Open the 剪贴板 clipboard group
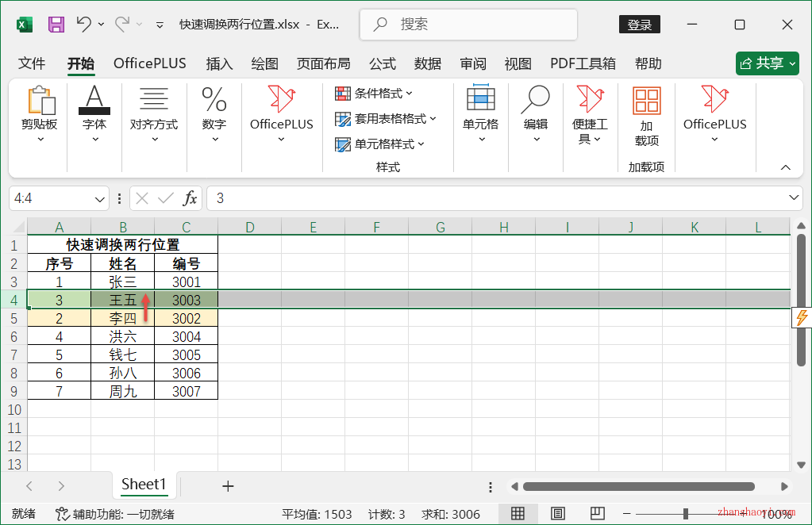Image resolution: width=812 pixels, height=525 pixels. (x=40, y=114)
